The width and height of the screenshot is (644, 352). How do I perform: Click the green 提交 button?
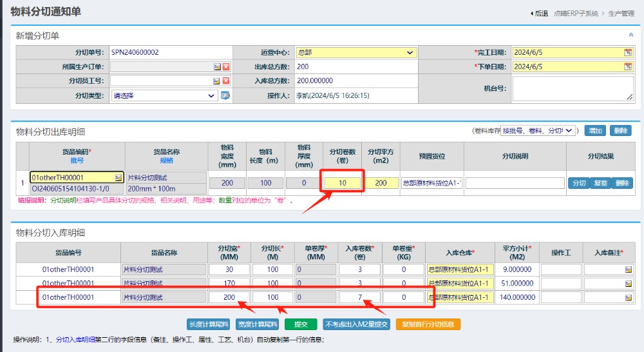[x=301, y=324]
